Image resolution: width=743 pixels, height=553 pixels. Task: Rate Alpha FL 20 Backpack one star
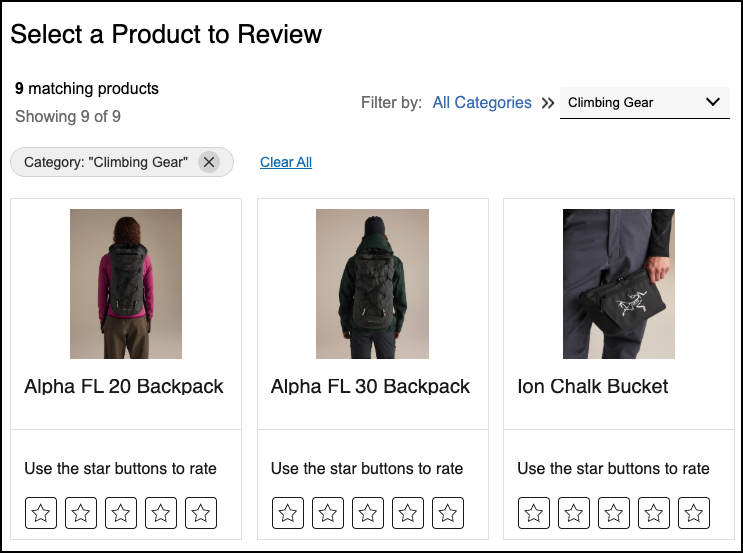pos(41,513)
